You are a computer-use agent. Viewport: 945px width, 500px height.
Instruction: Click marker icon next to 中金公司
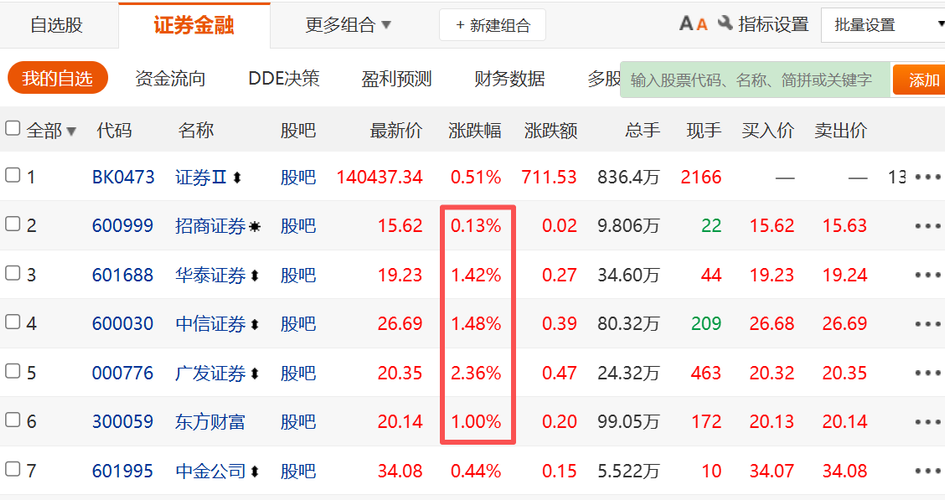point(254,471)
